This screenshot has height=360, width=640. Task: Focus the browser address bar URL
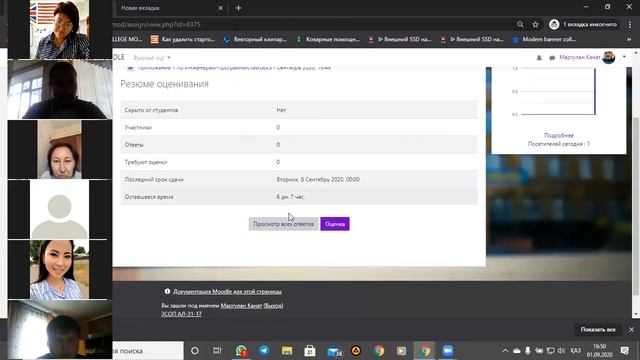[x=310, y=24]
